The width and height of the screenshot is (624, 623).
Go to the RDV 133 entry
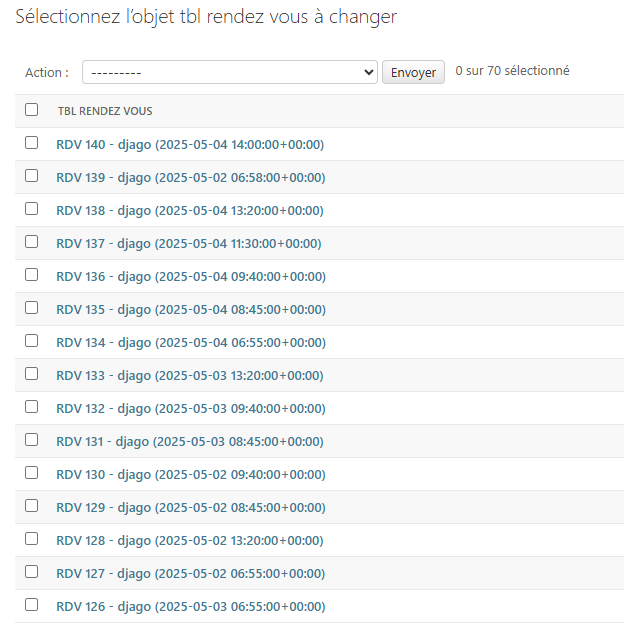190,376
